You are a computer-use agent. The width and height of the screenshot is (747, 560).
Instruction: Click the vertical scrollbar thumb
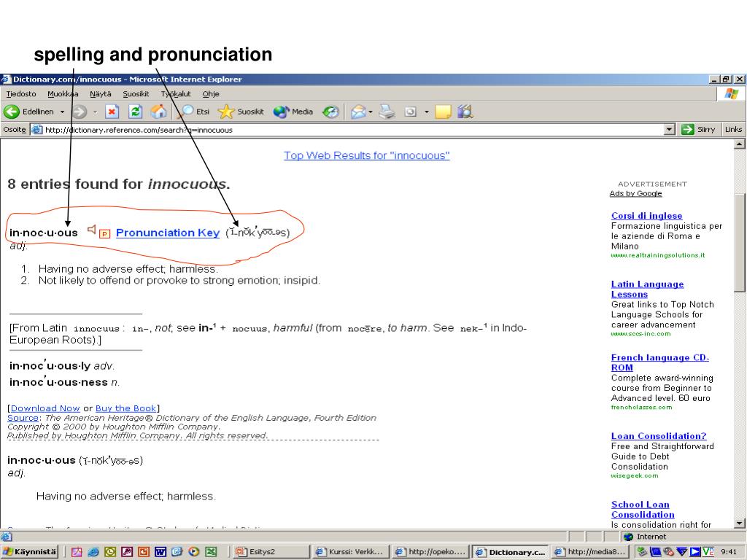click(740, 243)
